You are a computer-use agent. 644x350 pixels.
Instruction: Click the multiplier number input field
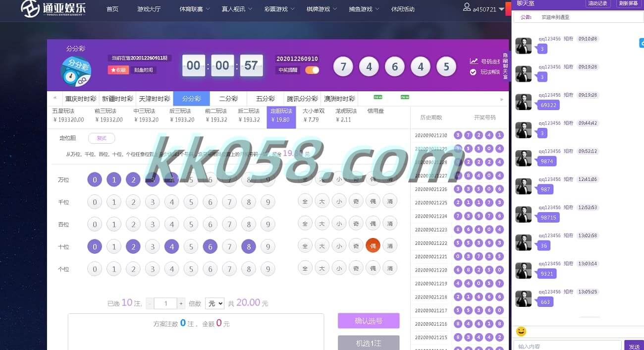point(165,303)
